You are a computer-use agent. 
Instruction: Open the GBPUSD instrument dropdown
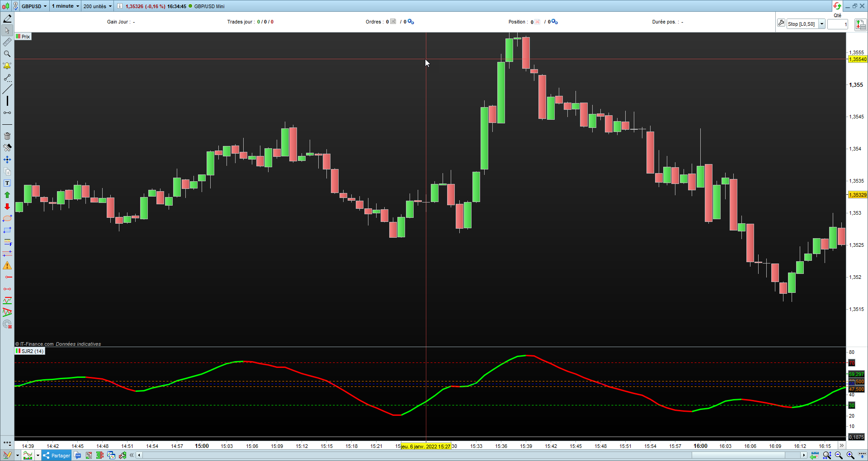tap(34, 6)
